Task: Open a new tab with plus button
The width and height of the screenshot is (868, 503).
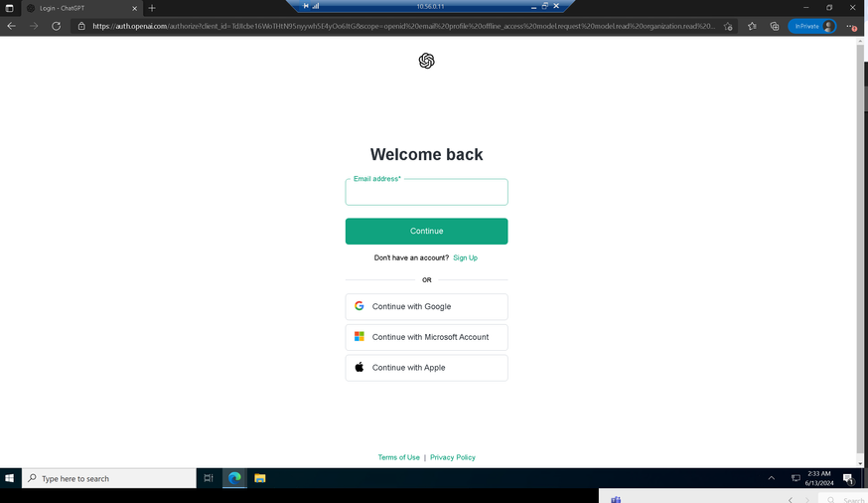Action: point(152,8)
